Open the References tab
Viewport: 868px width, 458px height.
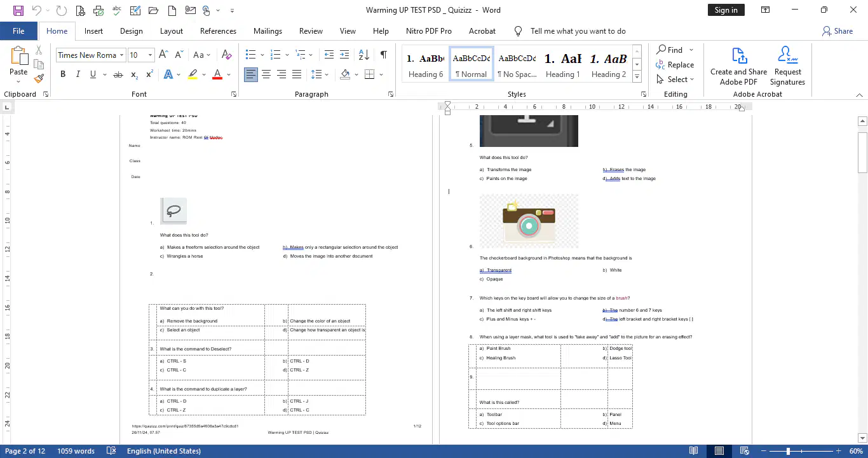(x=218, y=31)
